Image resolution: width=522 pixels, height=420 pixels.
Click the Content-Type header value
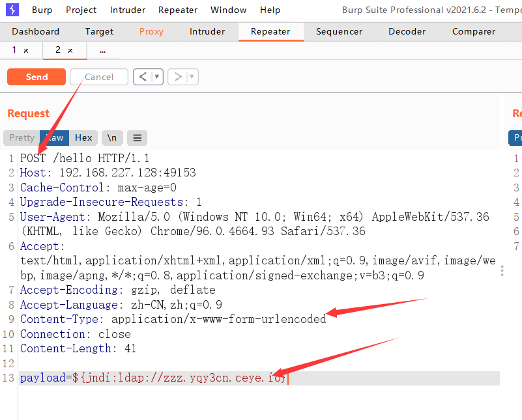(x=219, y=319)
